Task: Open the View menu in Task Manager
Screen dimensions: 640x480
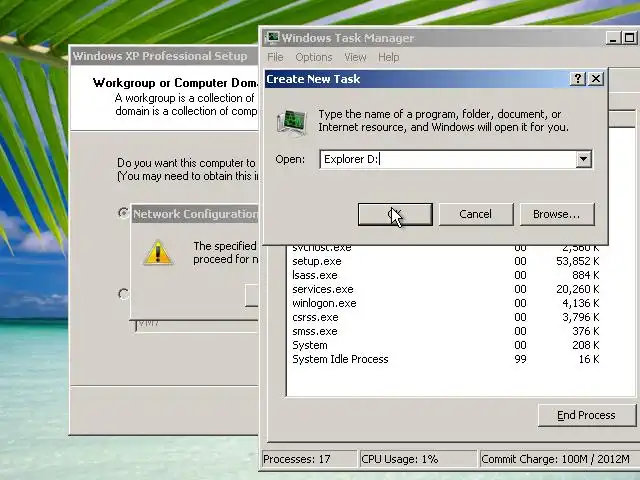Action: [355, 57]
